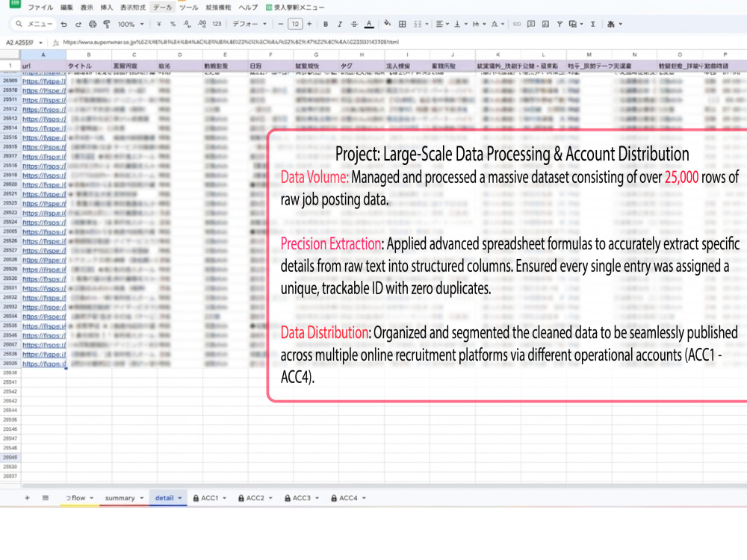Toggle strikethrough formatting
Image resolution: width=747 pixels, height=560 pixels.
coord(354,24)
